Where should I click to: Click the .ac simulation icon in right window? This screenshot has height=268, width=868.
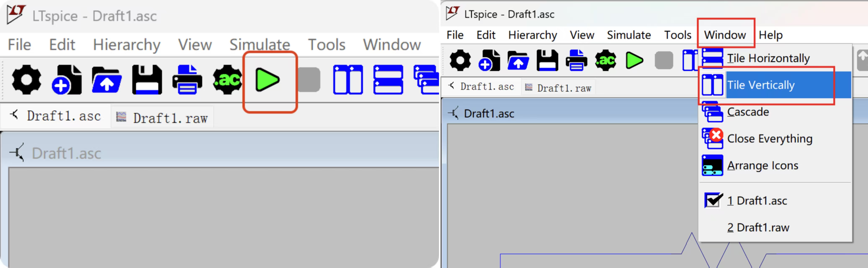point(606,61)
